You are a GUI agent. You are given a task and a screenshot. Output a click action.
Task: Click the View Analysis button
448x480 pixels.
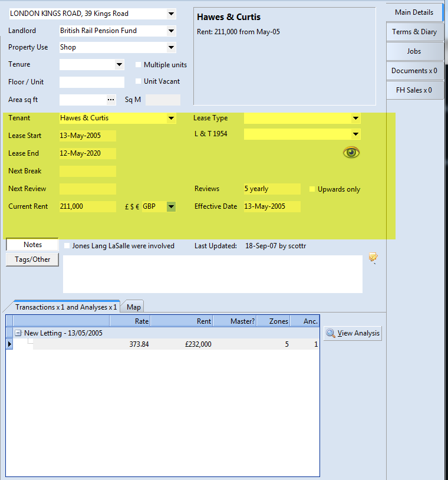coord(353,333)
